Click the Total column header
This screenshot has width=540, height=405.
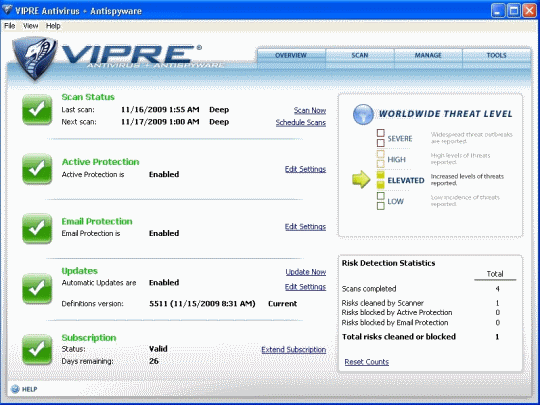pos(495,274)
